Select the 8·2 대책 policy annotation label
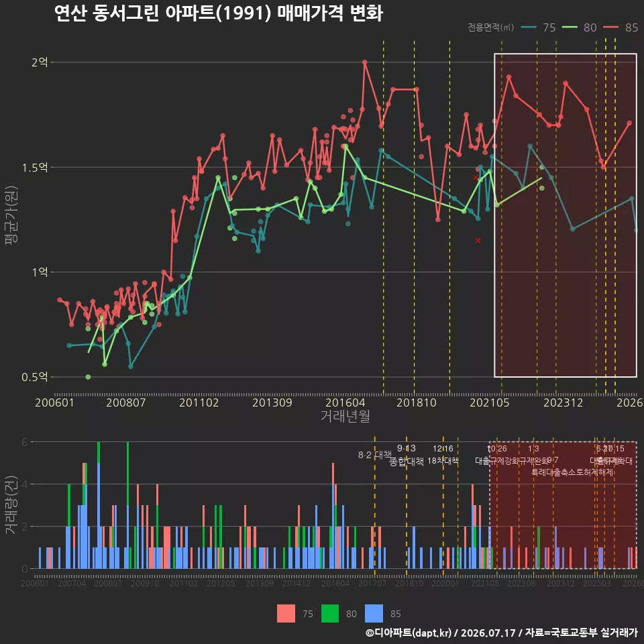Image resolution: width=644 pixels, height=644 pixels. point(374,455)
